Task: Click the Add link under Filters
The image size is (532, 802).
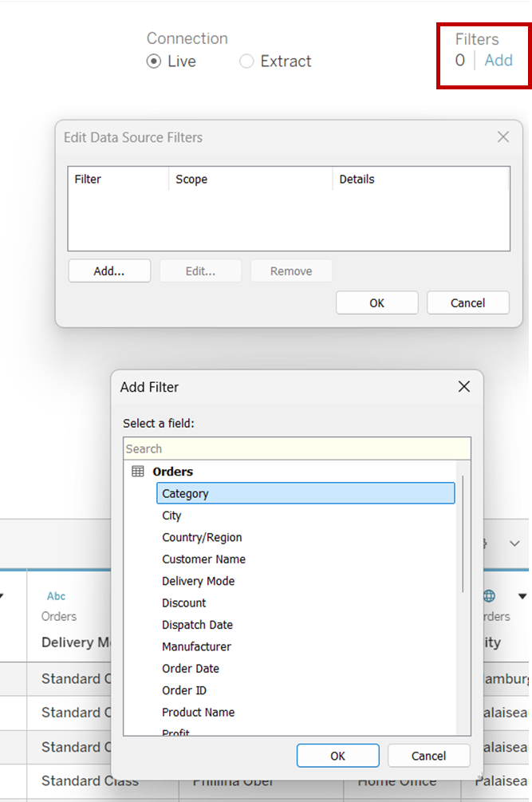Action: 499,61
